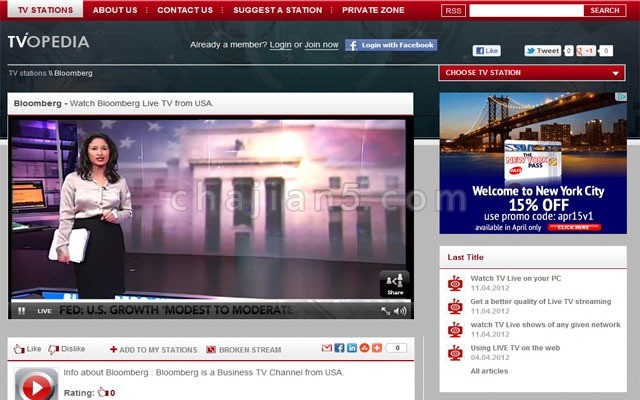Click the Dislike thumbs-down icon
This screenshot has width=640, height=400.
[67, 349]
